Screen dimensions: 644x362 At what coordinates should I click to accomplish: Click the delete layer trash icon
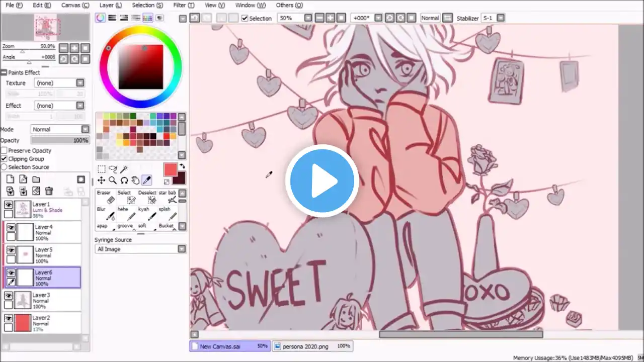[x=49, y=191]
